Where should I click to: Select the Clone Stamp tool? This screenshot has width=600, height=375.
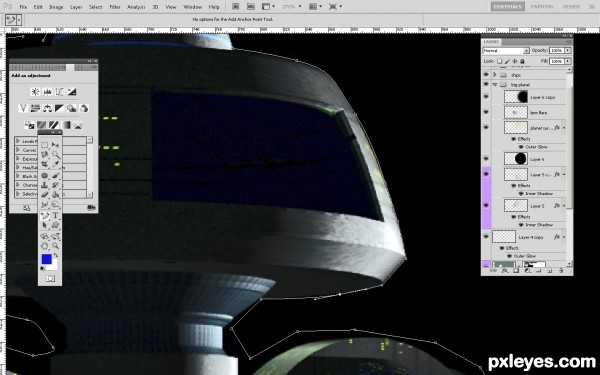[x=44, y=185]
